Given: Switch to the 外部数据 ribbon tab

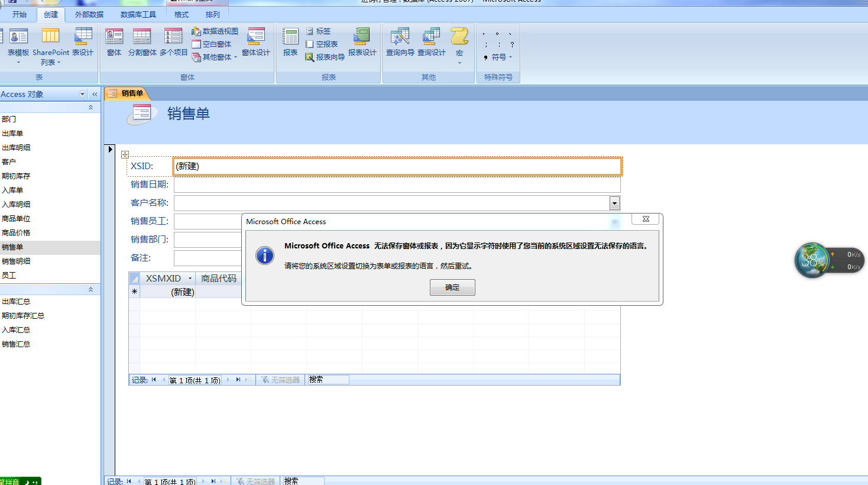Looking at the screenshot, I should coord(89,14).
